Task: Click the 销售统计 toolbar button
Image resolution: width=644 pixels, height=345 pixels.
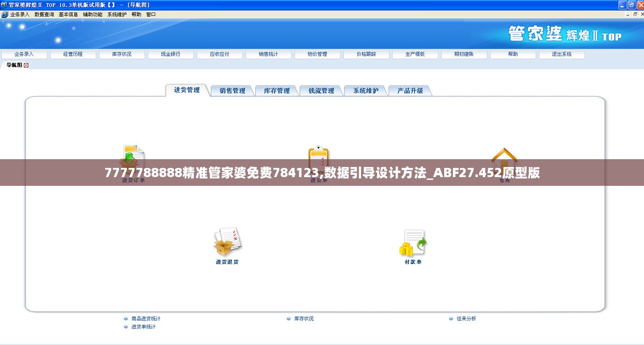Action: click(x=268, y=54)
